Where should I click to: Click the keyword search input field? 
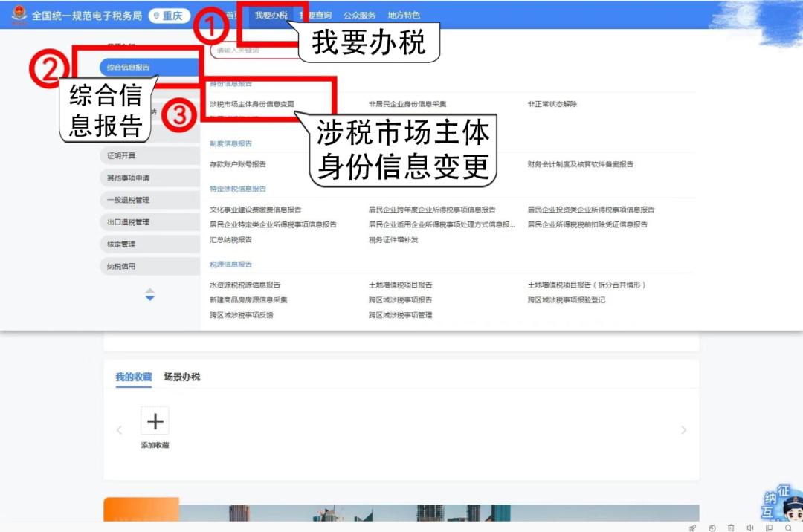[x=253, y=51]
